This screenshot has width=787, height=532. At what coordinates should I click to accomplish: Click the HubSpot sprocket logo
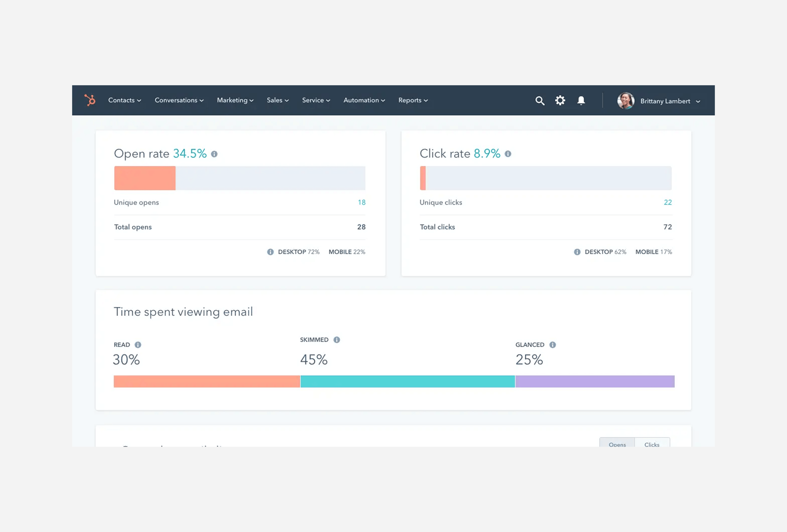[x=90, y=100]
